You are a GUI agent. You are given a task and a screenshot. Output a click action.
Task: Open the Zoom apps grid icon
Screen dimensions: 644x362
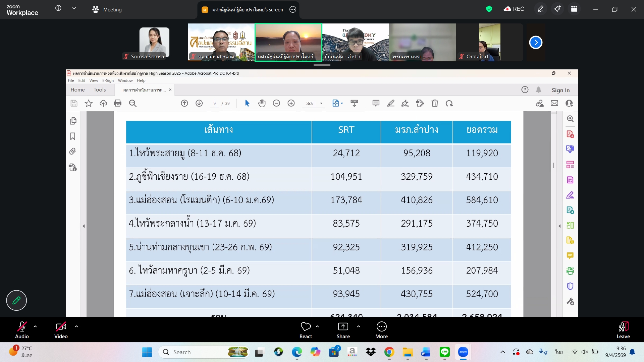[574, 9]
